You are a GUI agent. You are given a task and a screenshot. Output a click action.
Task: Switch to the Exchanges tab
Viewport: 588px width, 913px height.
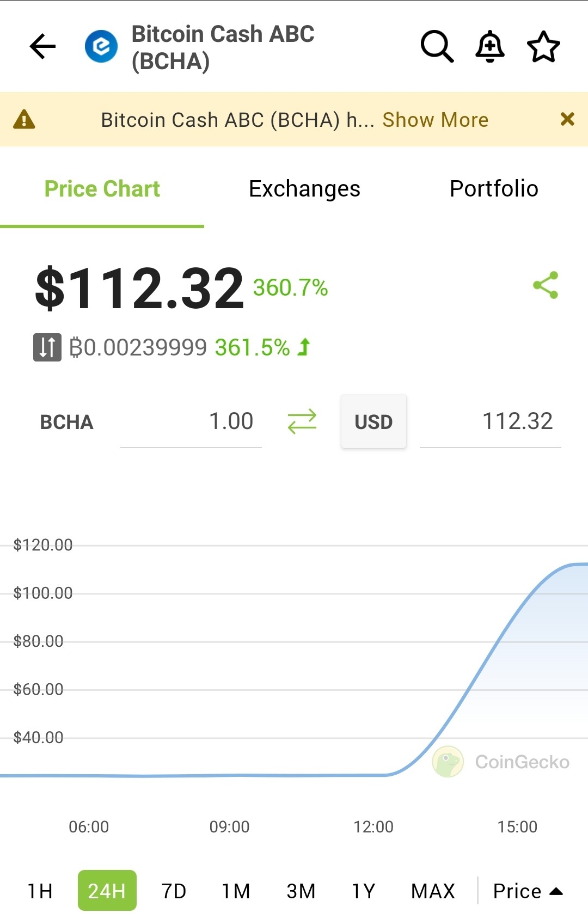(x=304, y=189)
